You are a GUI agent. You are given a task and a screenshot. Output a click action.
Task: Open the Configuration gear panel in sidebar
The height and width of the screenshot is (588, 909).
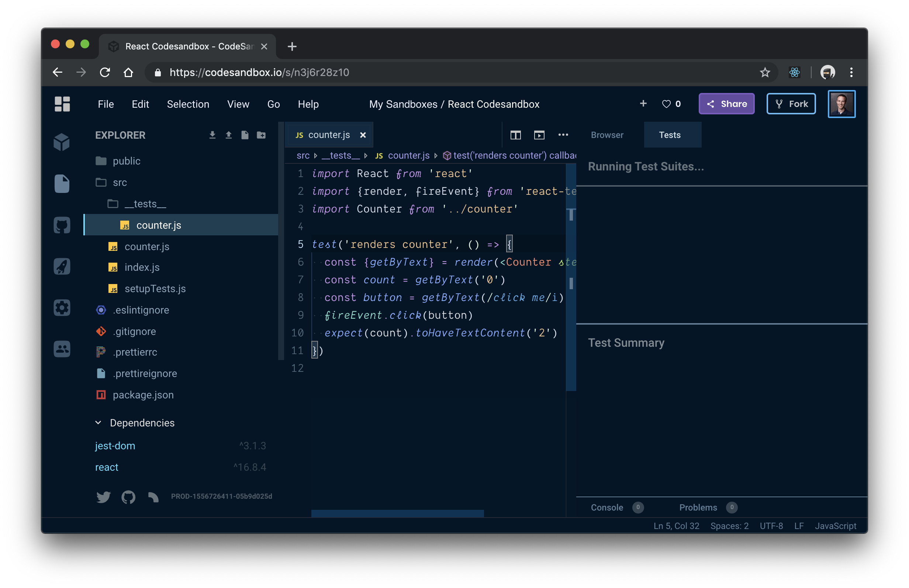[x=62, y=308]
